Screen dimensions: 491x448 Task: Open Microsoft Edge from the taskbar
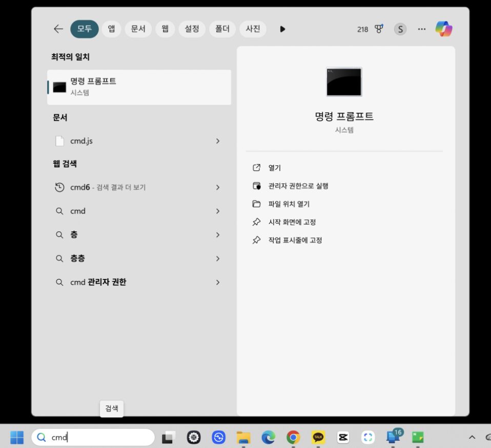268,437
